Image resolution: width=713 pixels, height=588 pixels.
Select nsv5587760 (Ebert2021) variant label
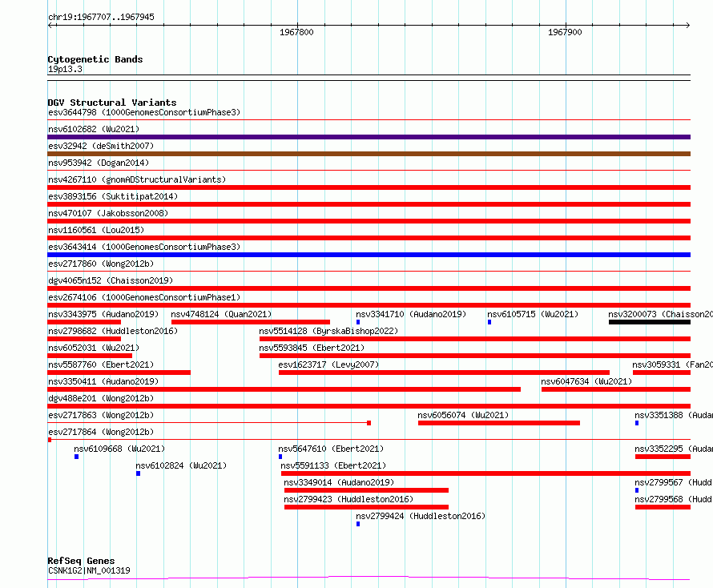click(101, 364)
